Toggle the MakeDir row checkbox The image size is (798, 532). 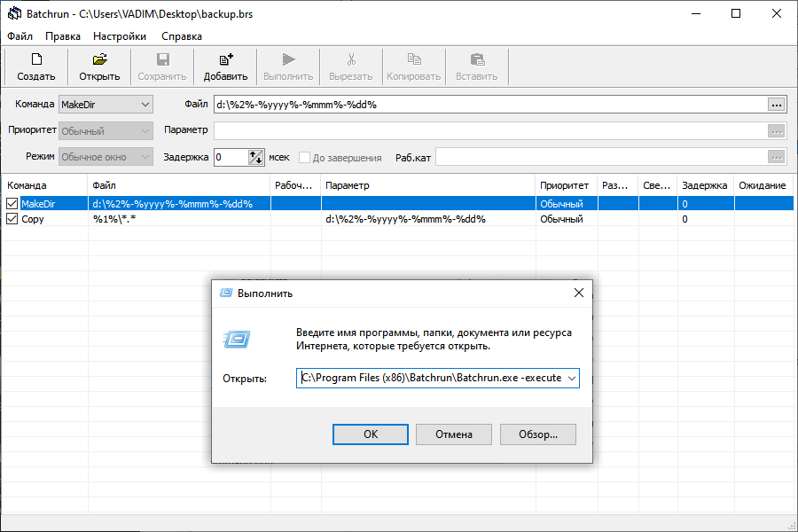coord(12,204)
